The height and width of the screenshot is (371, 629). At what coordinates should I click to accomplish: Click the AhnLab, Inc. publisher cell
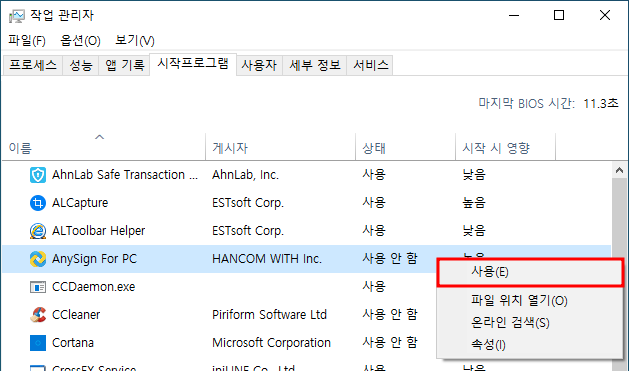click(245, 175)
